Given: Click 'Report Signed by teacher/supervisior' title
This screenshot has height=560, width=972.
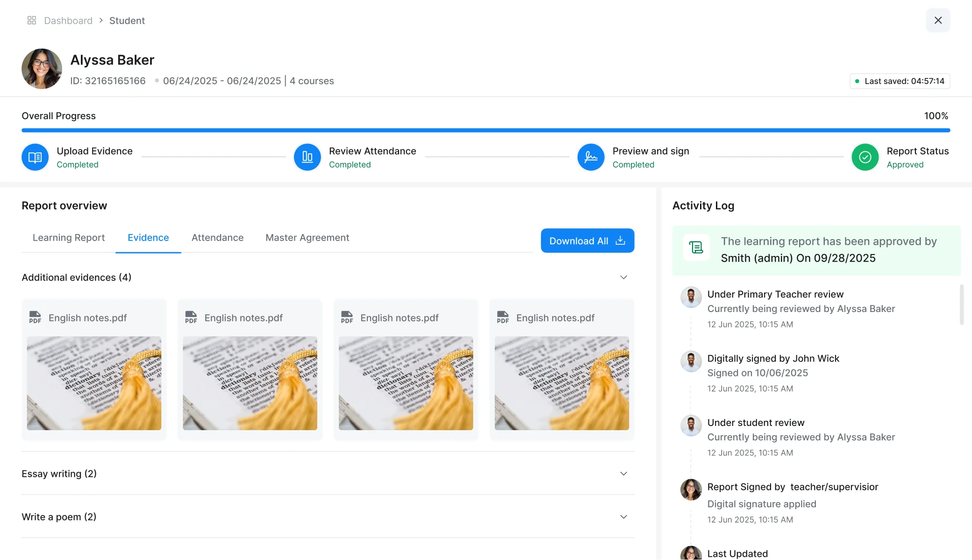Looking at the screenshot, I should [x=793, y=487].
